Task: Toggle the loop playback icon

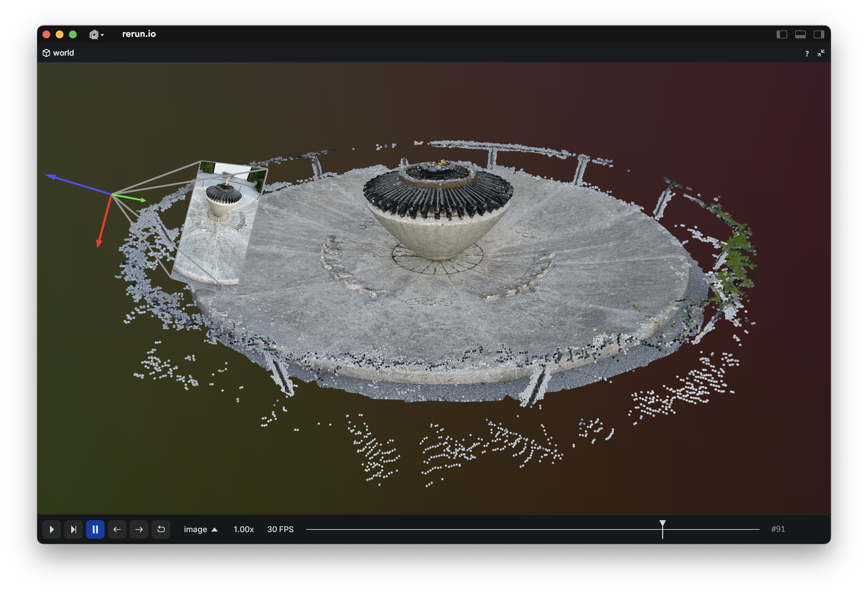Action: click(161, 529)
